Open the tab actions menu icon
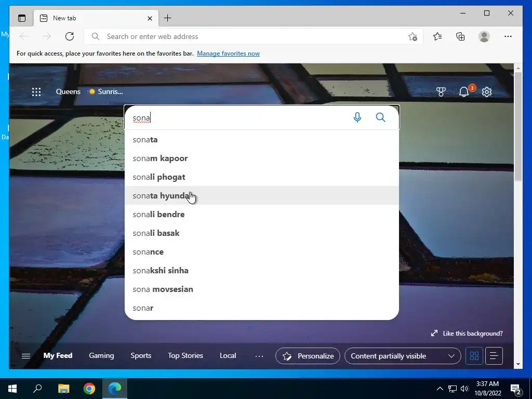Screen dimensions: 532x399 [22, 18]
